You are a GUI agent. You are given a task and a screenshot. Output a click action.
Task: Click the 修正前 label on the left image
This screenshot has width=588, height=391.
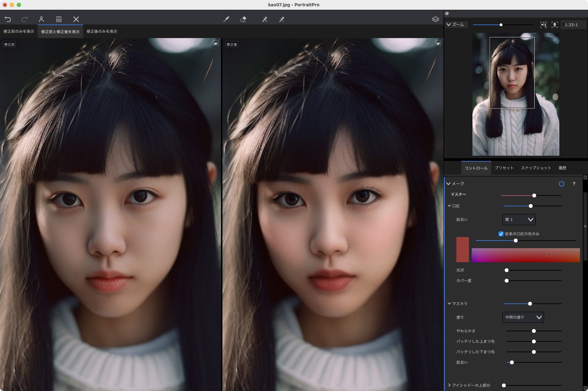pyautogui.click(x=9, y=44)
